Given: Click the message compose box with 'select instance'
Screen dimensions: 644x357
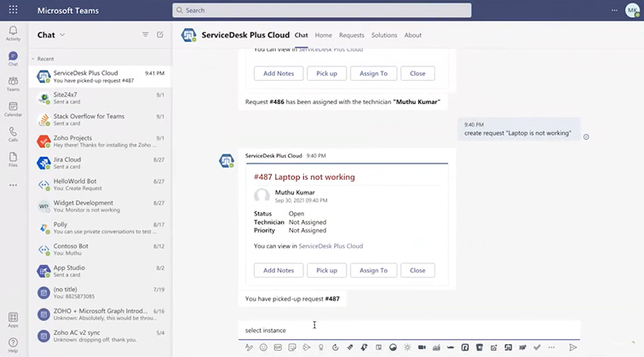Looking at the screenshot, I should click(x=409, y=331).
